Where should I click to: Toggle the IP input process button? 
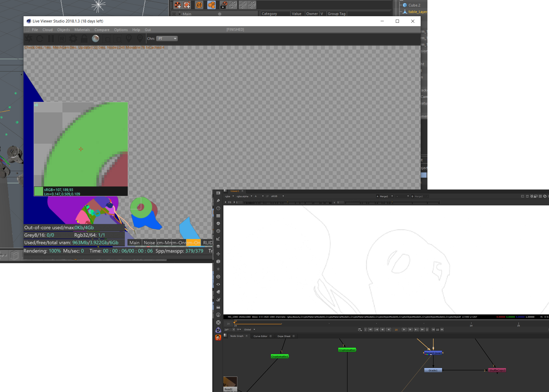point(267,196)
